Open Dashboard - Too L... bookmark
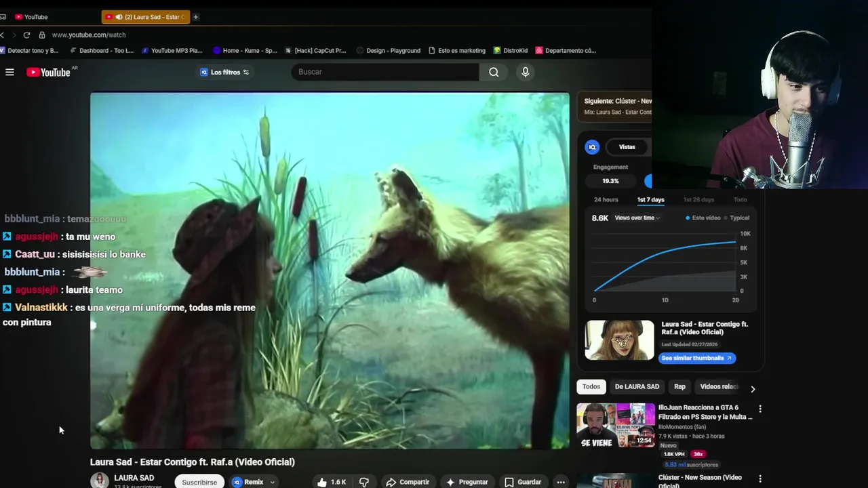This screenshot has height=488, width=868. 100,50
